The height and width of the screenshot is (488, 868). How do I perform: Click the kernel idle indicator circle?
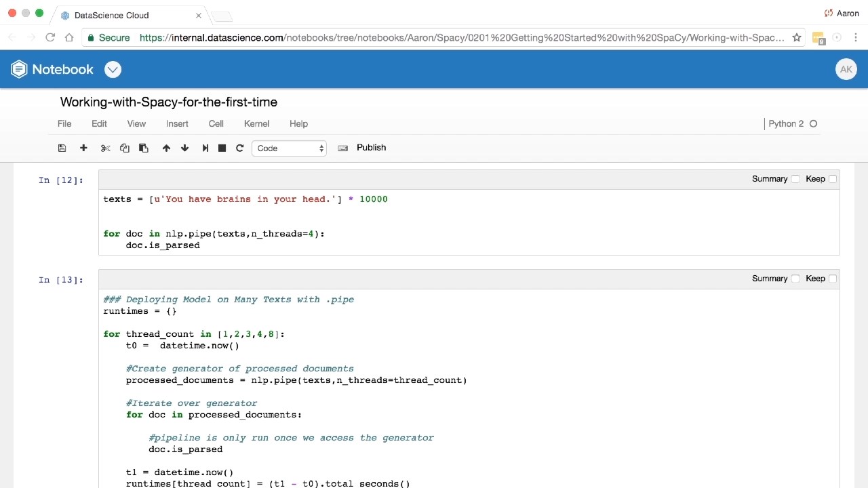click(x=813, y=123)
